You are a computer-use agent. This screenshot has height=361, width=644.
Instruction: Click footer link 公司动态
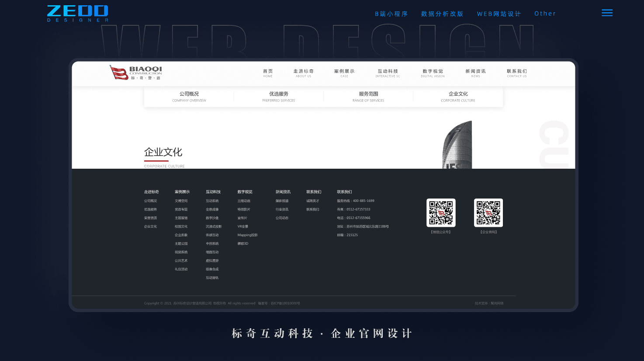coord(282,218)
